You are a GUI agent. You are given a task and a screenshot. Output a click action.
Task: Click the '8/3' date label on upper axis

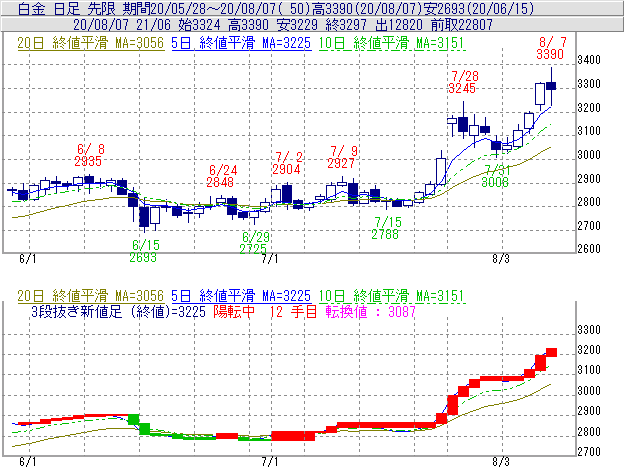tap(501, 259)
